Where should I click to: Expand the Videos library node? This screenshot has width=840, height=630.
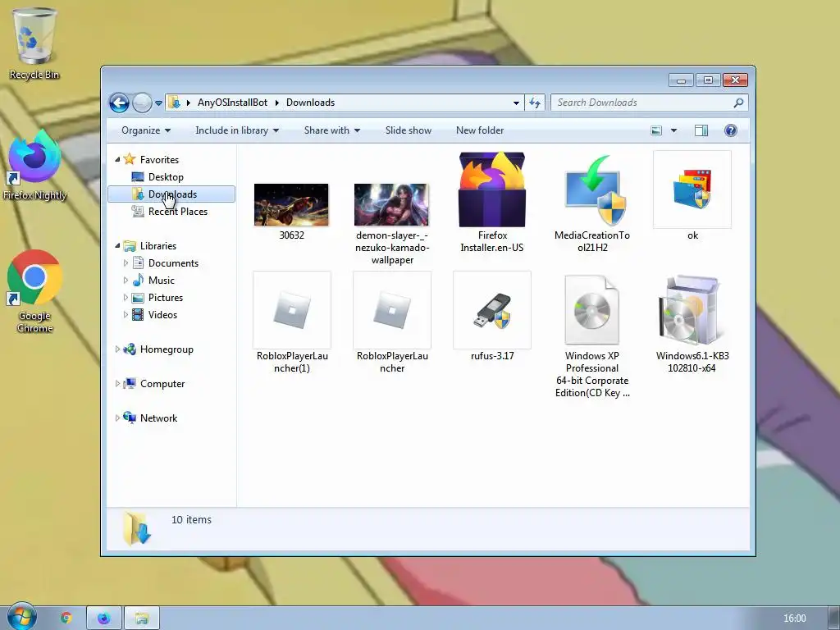click(126, 314)
